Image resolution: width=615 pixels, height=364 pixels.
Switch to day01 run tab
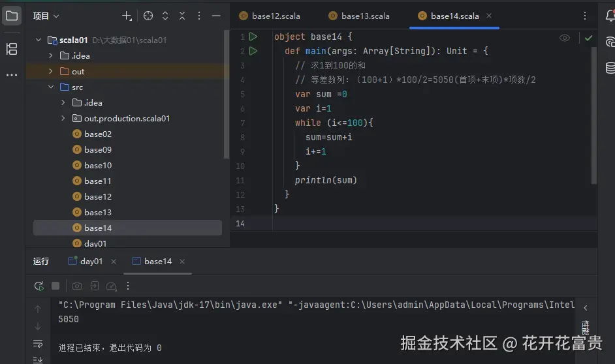(x=86, y=262)
